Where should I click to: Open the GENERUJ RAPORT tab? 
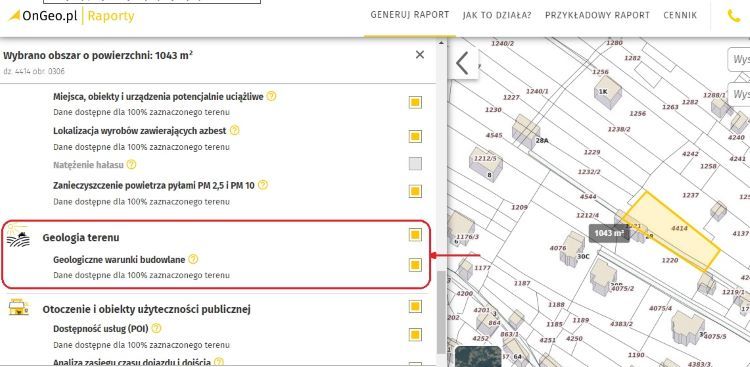click(410, 15)
